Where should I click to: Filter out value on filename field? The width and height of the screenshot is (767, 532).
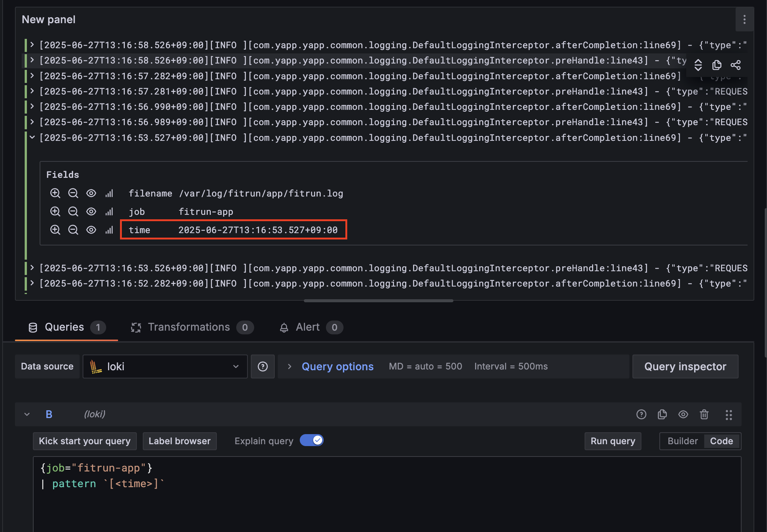73,193
